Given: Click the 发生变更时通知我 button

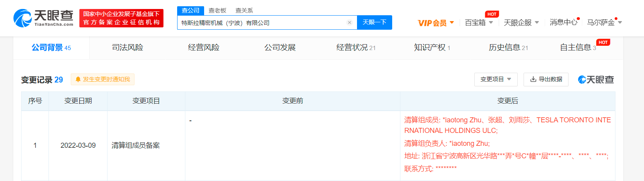Looking at the screenshot, I should (x=102, y=79).
